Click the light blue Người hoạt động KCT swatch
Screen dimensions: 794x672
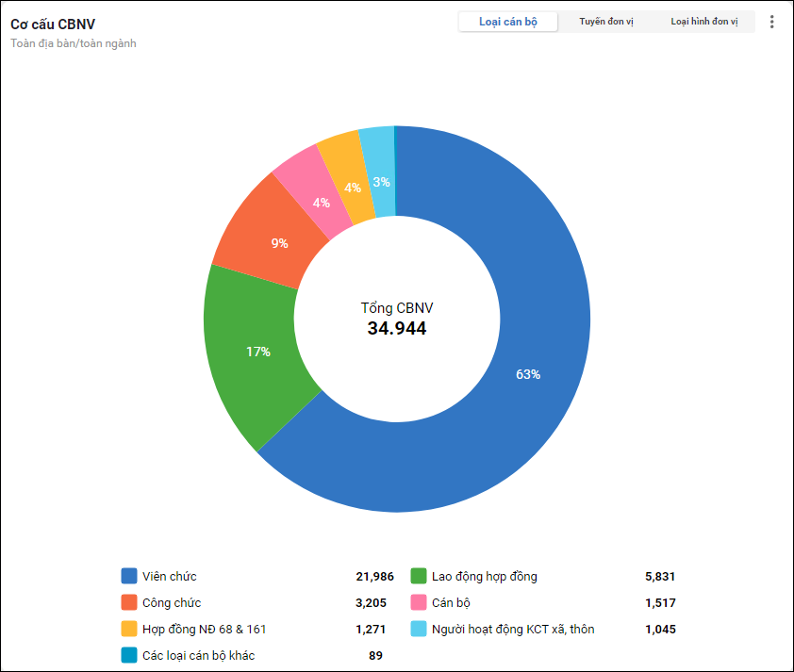pos(420,629)
